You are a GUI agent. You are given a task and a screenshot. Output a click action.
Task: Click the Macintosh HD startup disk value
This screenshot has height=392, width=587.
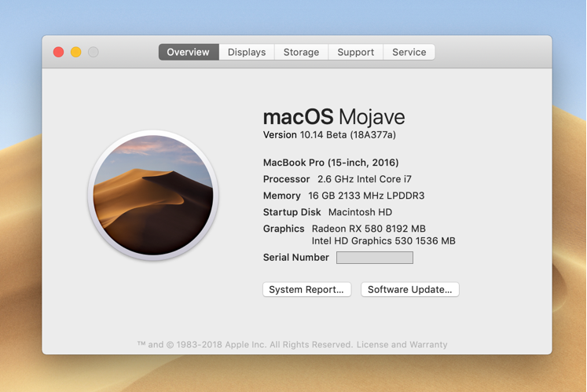pos(360,212)
